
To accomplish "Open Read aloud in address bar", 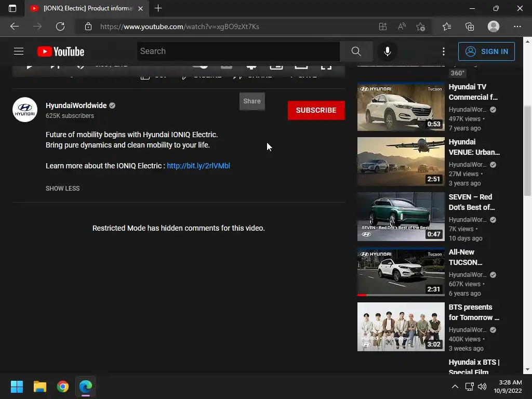I will (402, 26).
